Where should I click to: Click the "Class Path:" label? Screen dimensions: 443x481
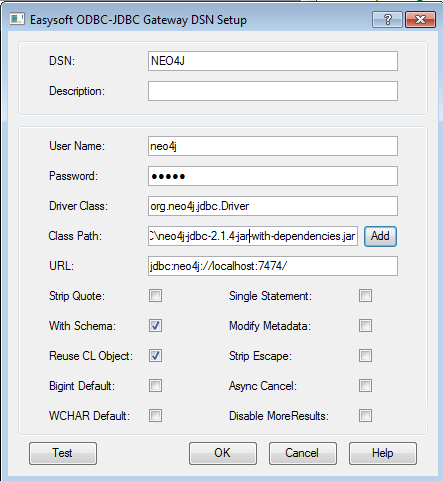pos(75,236)
